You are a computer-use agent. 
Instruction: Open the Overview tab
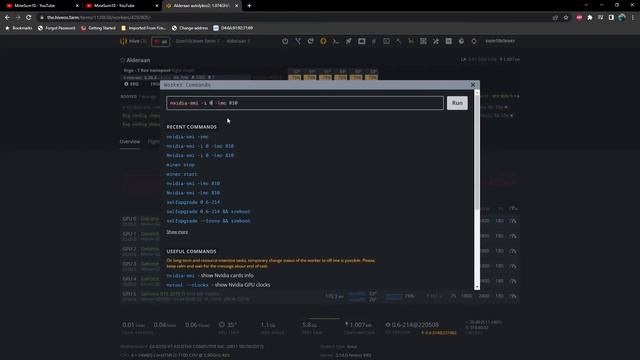(130, 142)
